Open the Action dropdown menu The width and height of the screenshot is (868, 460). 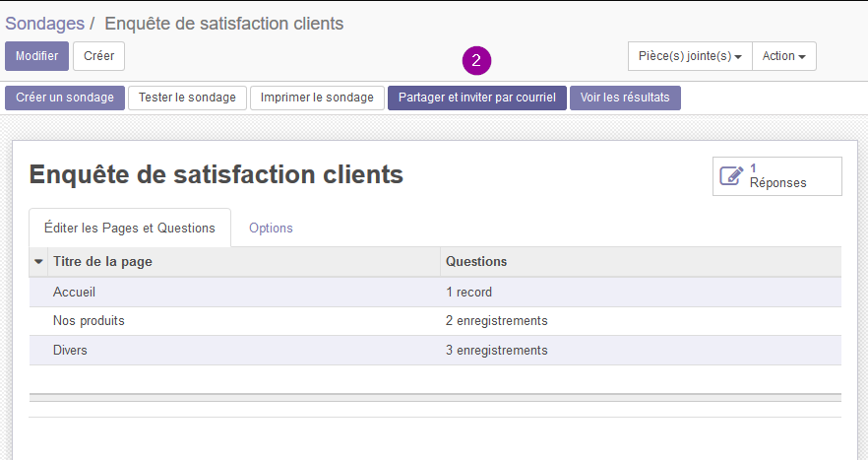tap(783, 56)
